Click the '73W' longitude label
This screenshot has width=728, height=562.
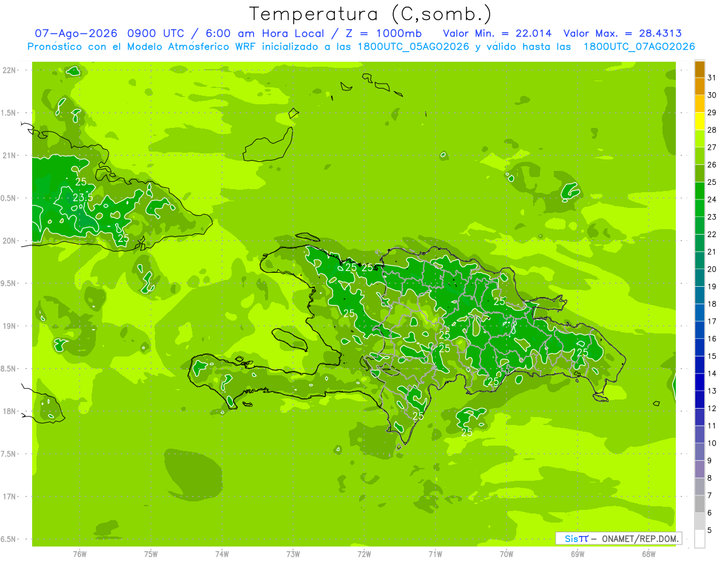point(293,554)
